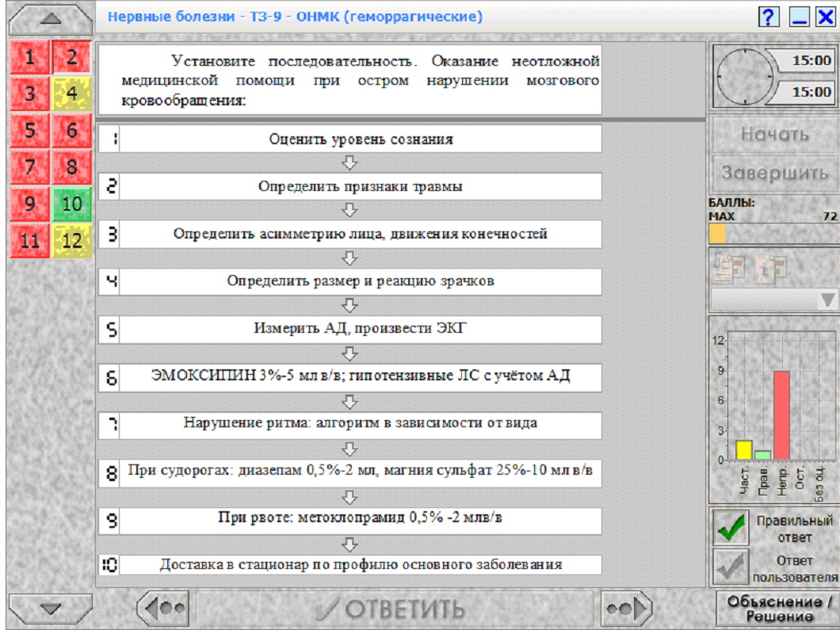Click the yellow Част. bar in chart
This screenshot has width=840, height=630.
744,450
